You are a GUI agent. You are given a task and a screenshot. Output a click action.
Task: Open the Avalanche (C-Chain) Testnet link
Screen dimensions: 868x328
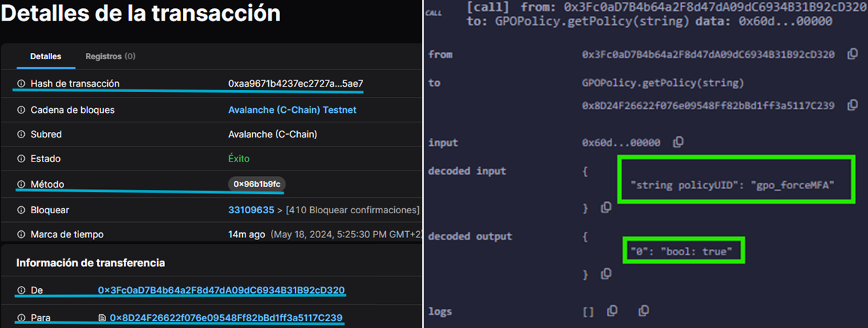click(x=292, y=110)
